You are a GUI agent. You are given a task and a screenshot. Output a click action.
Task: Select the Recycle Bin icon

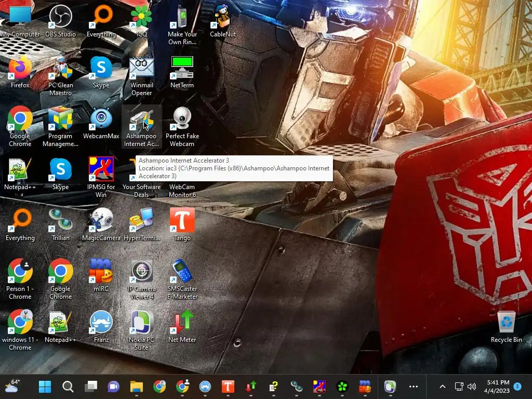tap(506, 327)
